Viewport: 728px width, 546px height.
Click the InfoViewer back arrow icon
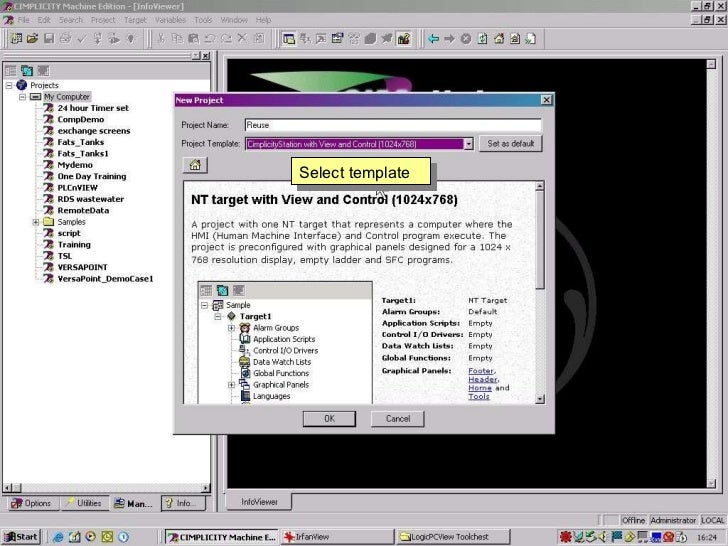(433, 39)
